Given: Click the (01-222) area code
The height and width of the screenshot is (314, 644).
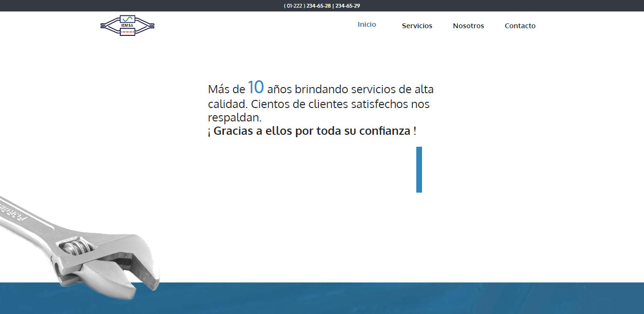Looking at the screenshot, I should pyautogui.click(x=294, y=6).
